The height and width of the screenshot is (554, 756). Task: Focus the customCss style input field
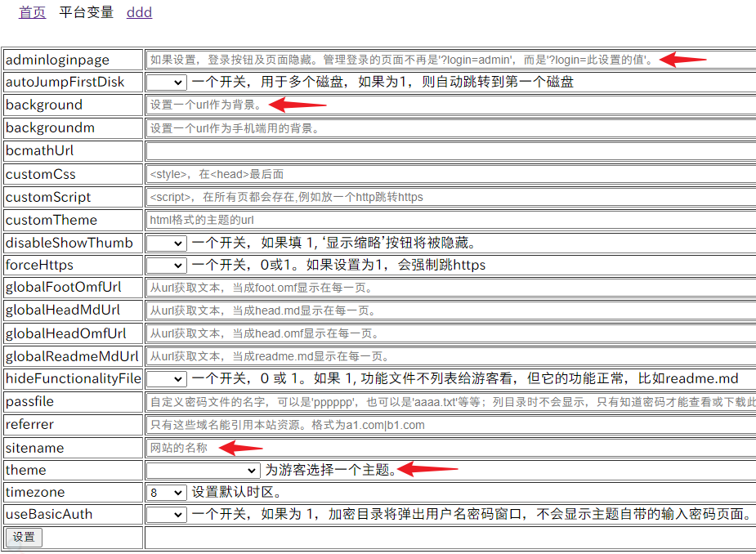click(450, 174)
